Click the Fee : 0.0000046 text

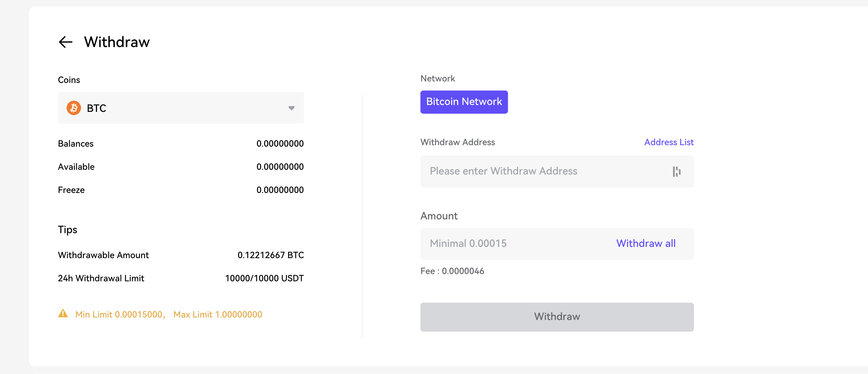[452, 271]
